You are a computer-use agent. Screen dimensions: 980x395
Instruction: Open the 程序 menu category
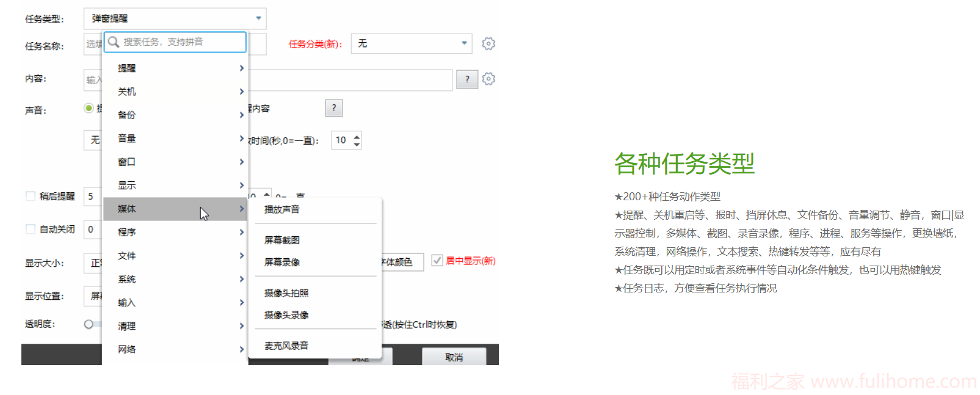tap(175, 232)
